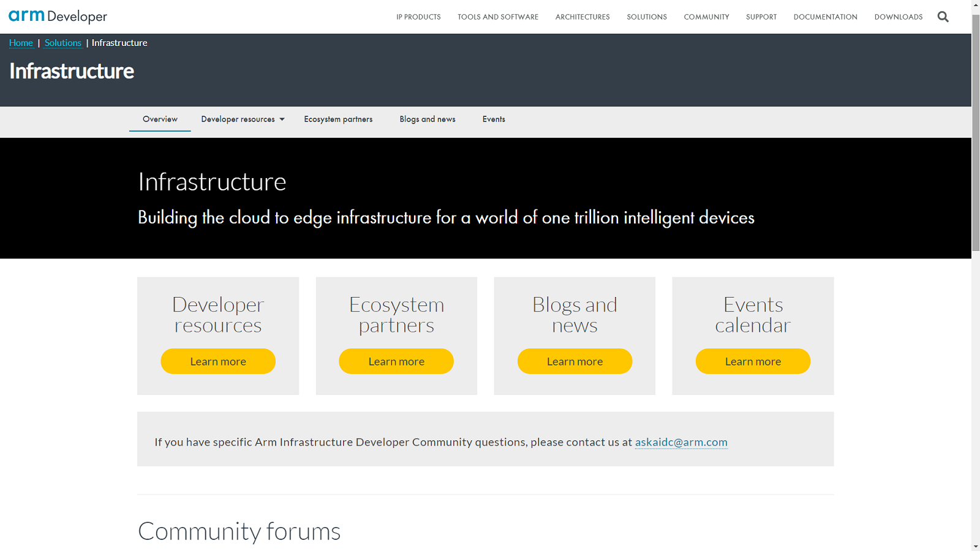Click the Arm Developer logo
This screenshot has height=551, width=980.
[x=58, y=17]
